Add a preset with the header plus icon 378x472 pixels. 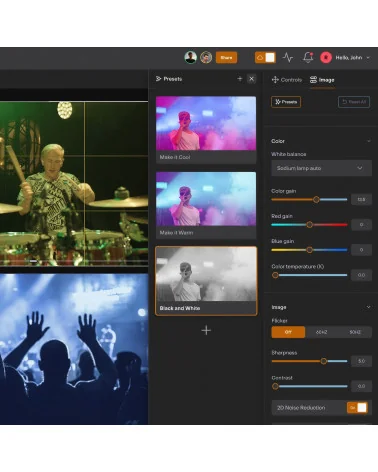[x=240, y=79]
